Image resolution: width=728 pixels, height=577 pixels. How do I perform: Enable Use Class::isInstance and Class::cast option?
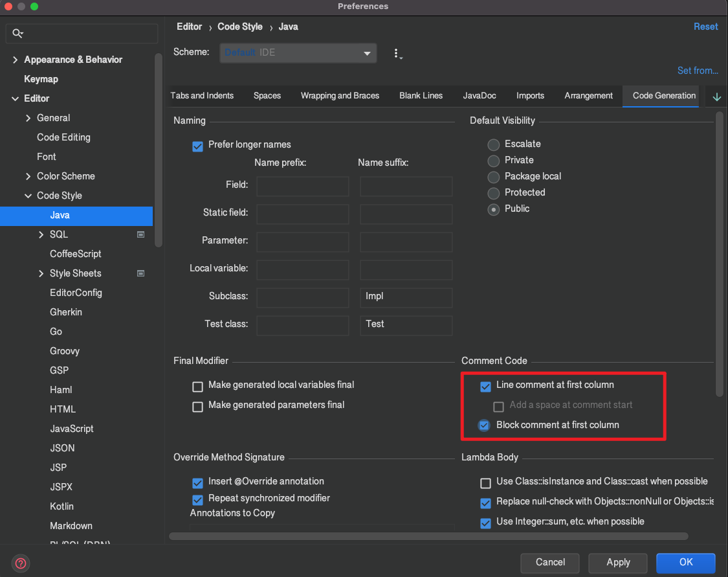click(485, 483)
